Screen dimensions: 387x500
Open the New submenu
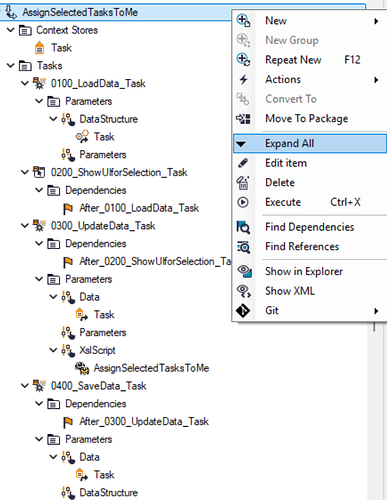310,21
